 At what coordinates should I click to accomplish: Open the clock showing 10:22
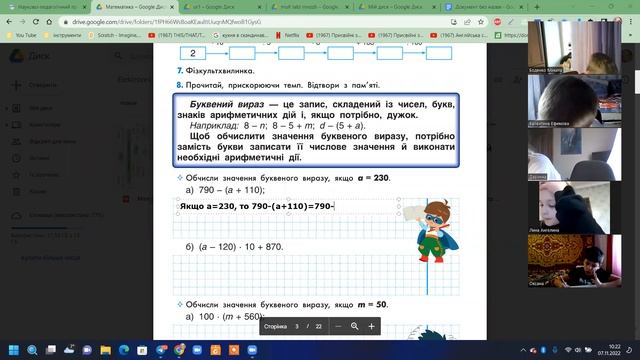(x=609, y=350)
